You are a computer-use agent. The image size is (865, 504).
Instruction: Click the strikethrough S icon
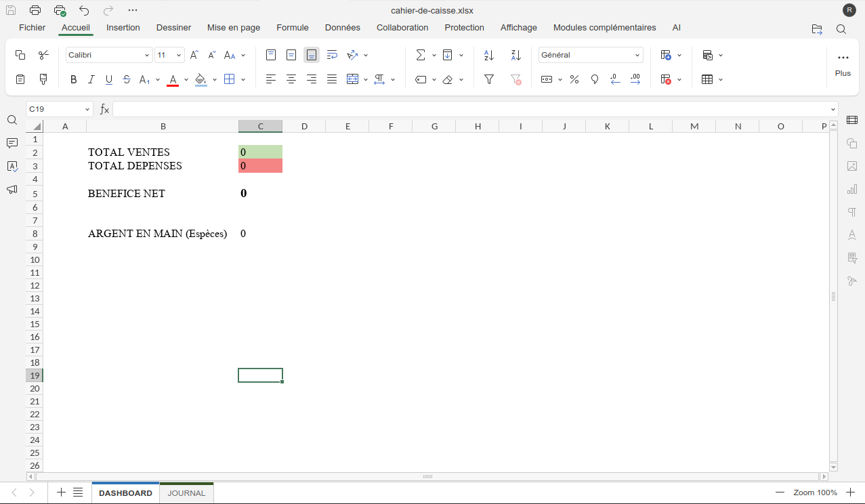(x=127, y=79)
